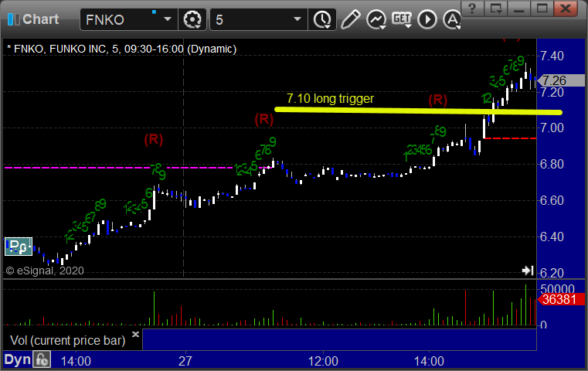Close the Vol study label panel

click(x=135, y=334)
